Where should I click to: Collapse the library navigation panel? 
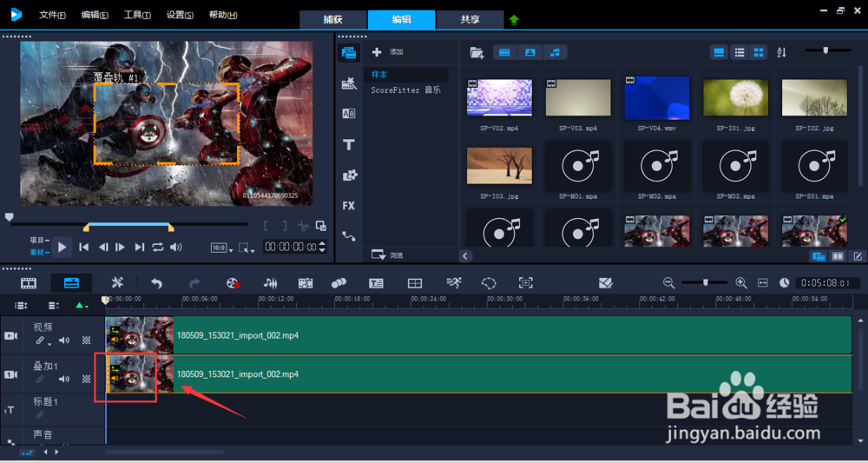[465, 255]
